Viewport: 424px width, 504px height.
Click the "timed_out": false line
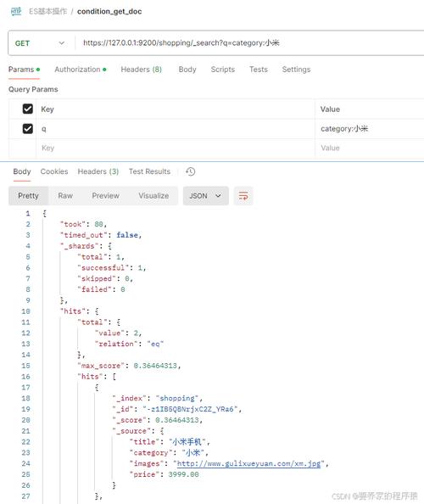tap(101, 235)
